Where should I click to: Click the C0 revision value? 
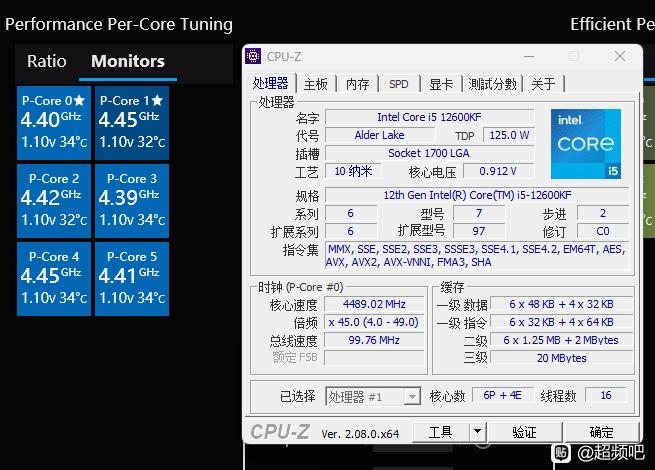pyautogui.click(x=602, y=231)
